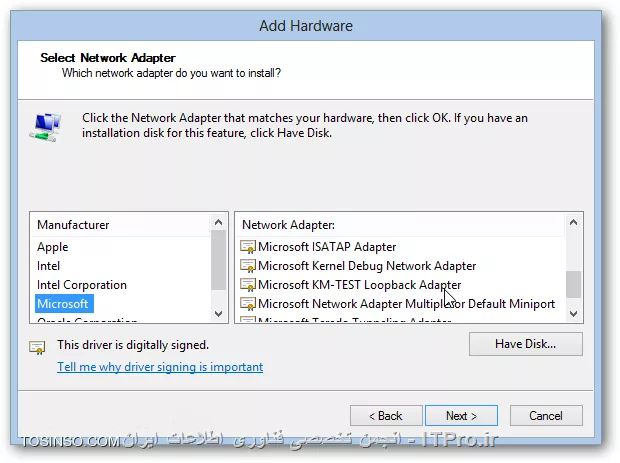This screenshot has height=463, width=620.
Task: Select Microsoft manufacturer entry
Action: point(62,304)
